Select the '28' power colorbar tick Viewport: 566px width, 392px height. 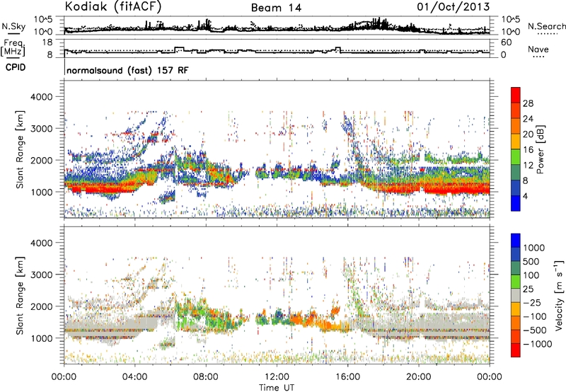(528, 103)
